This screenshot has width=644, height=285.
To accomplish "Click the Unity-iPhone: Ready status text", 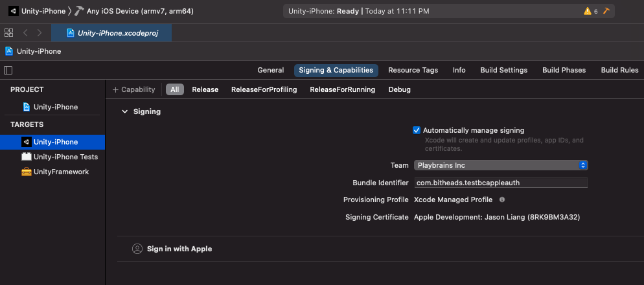I will tap(324, 11).
